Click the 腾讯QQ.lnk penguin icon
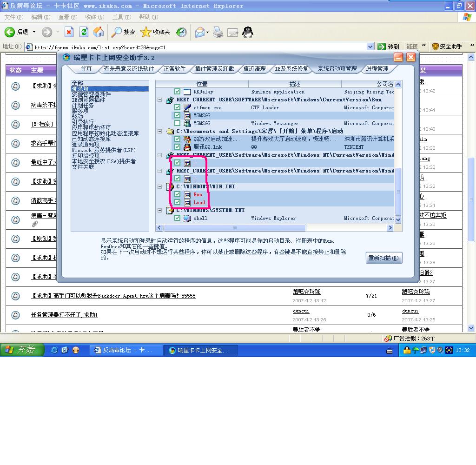476x465 pixels. point(187,147)
